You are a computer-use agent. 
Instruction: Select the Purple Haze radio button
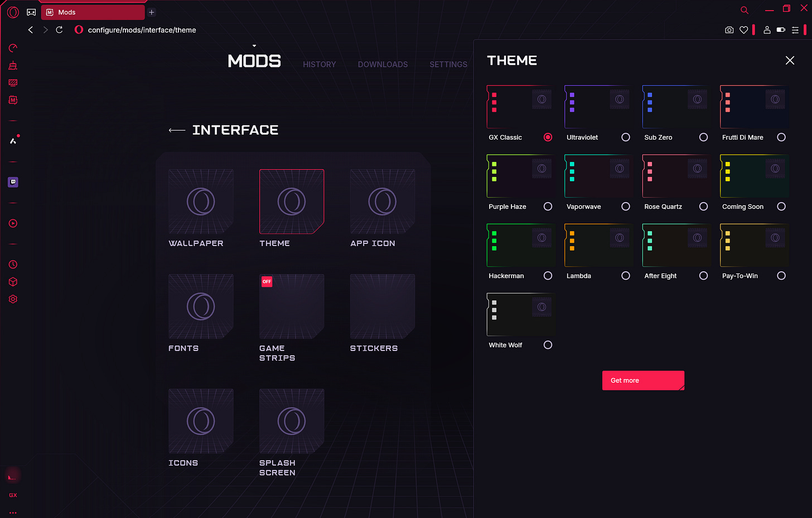click(x=548, y=207)
